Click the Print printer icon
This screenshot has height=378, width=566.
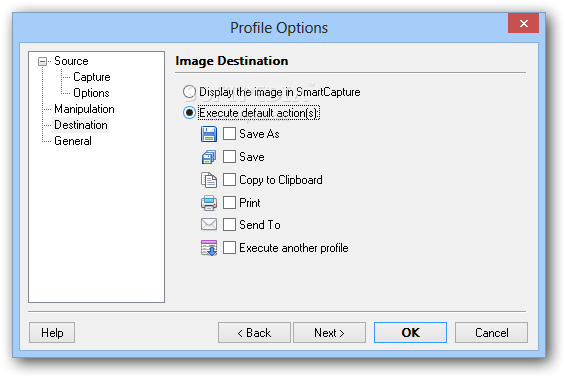coord(209,203)
